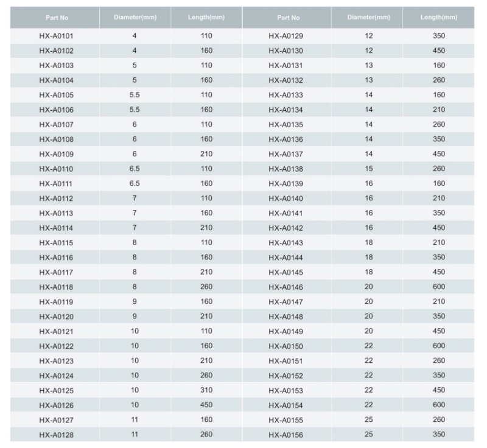Select the 6.5 diameter for HX-A0111

(x=135, y=183)
